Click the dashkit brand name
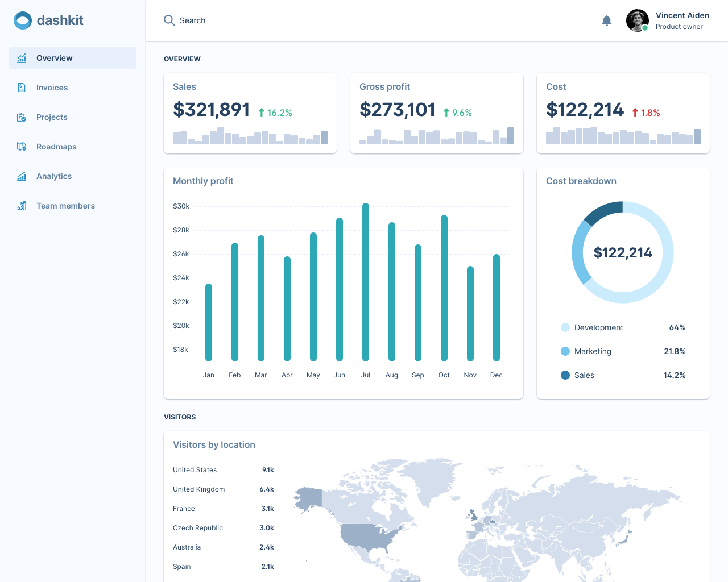The image size is (728, 582). point(60,20)
